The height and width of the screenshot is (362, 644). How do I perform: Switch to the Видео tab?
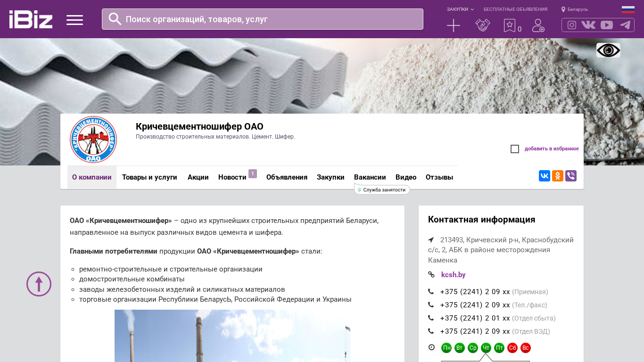(406, 177)
